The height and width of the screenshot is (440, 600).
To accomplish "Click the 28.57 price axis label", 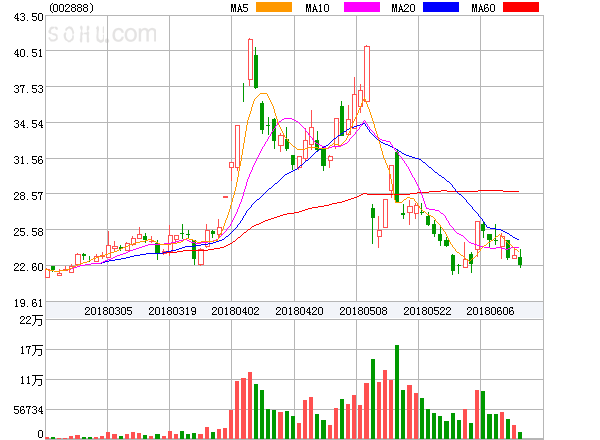I will pyautogui.click(x=29, y=196).
